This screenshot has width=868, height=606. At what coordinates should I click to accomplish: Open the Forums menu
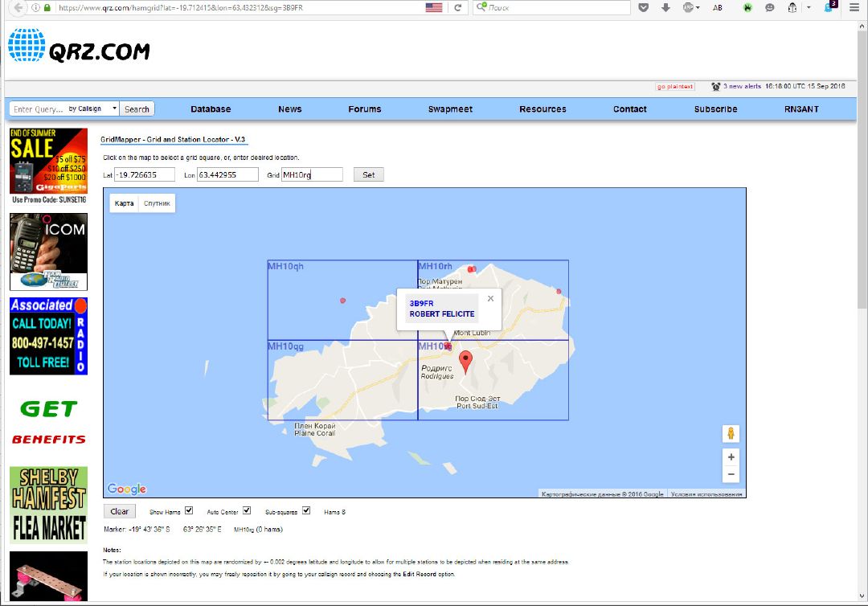pos(364,109)
